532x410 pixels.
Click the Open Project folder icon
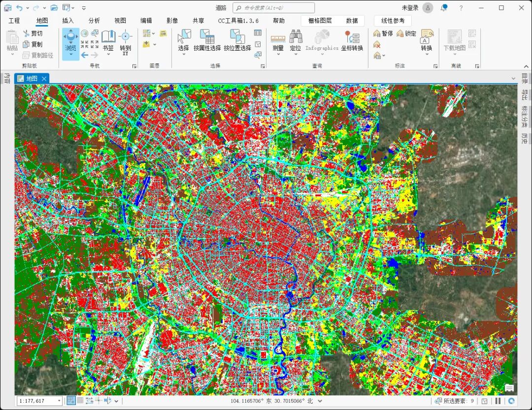[54, 8]
